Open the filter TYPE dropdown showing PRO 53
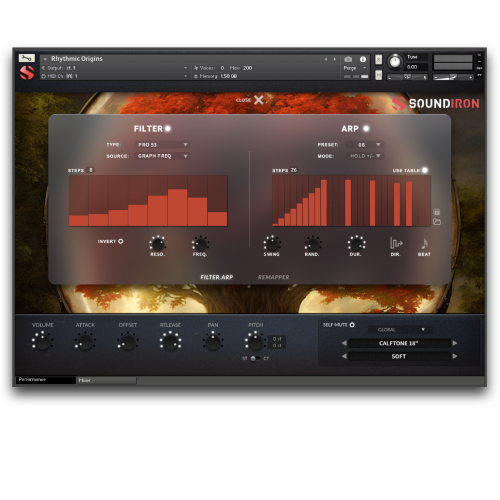Screen dimensions: 500x500 [x=162, y=145]
